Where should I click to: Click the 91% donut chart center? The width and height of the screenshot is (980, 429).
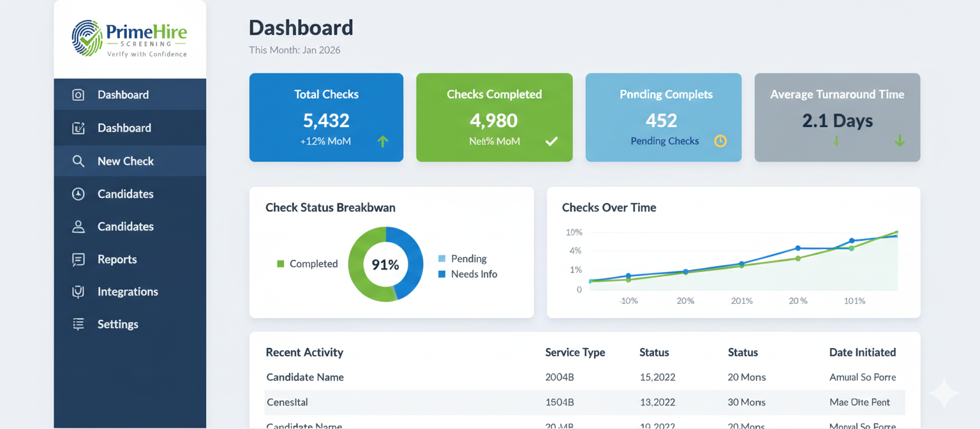click(x=385, y=264)
